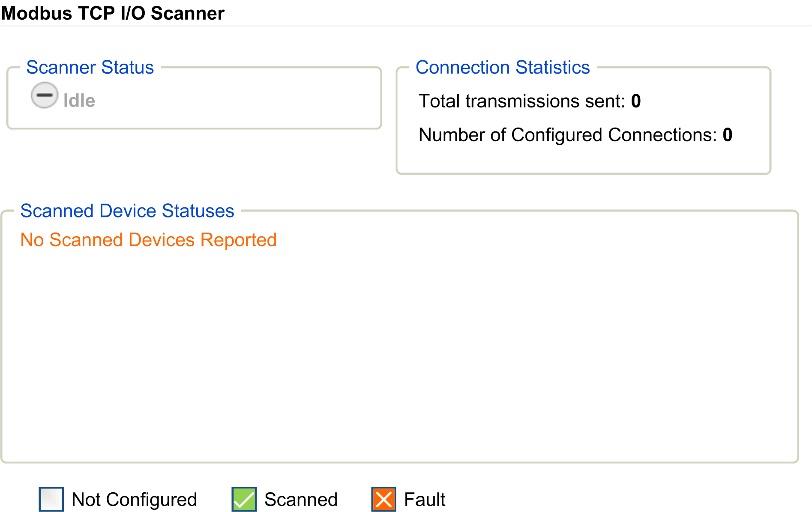Click the Number of Configured Connections label
812x512 pixels.
[x=567, y=135]
